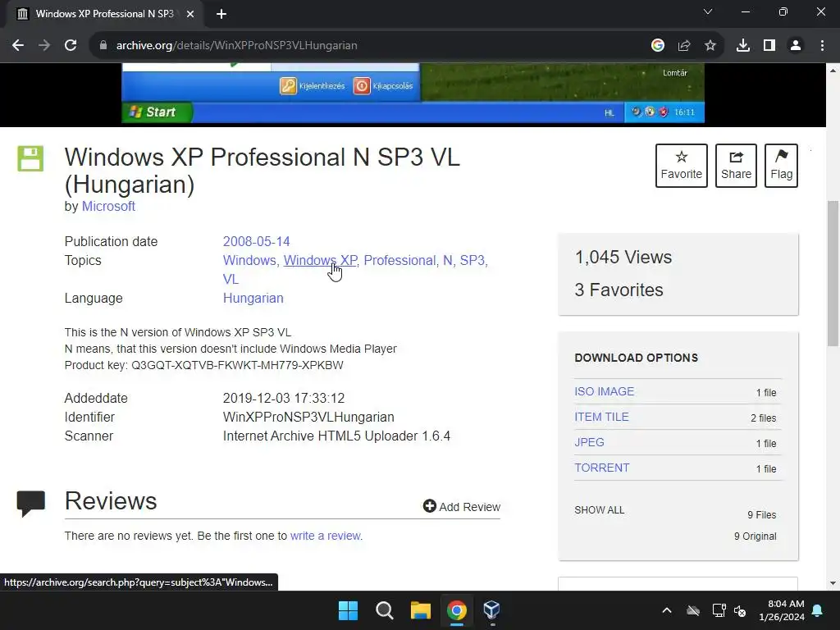Open the Hungarian language link
The width and height of the screenshot is (840, 630).
(x=253, y=299)
